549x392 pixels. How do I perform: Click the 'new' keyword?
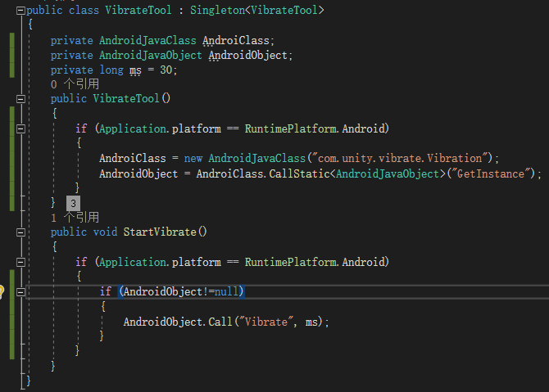(x=193, y=159)
